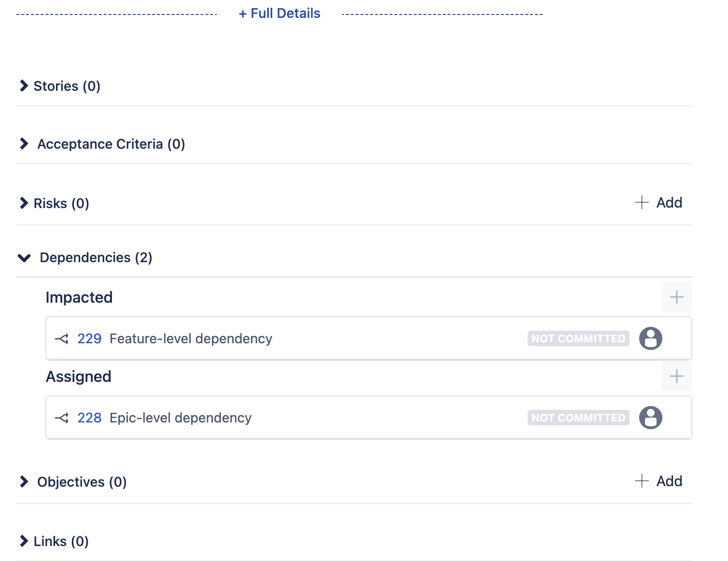Expand the Objectives section
Viewport: 728px width, 561px height.
(x=24, y=481)
